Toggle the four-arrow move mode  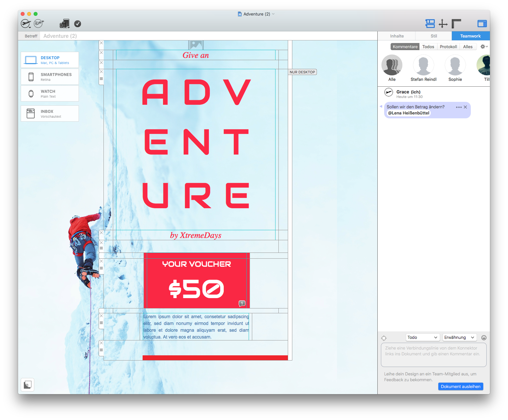[x=443, y=24]
